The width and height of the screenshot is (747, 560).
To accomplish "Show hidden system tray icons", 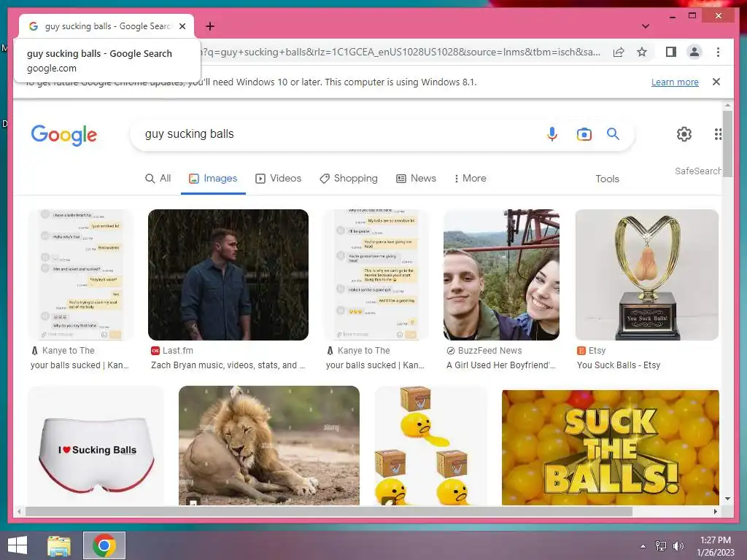I will [x=643, y=546].
